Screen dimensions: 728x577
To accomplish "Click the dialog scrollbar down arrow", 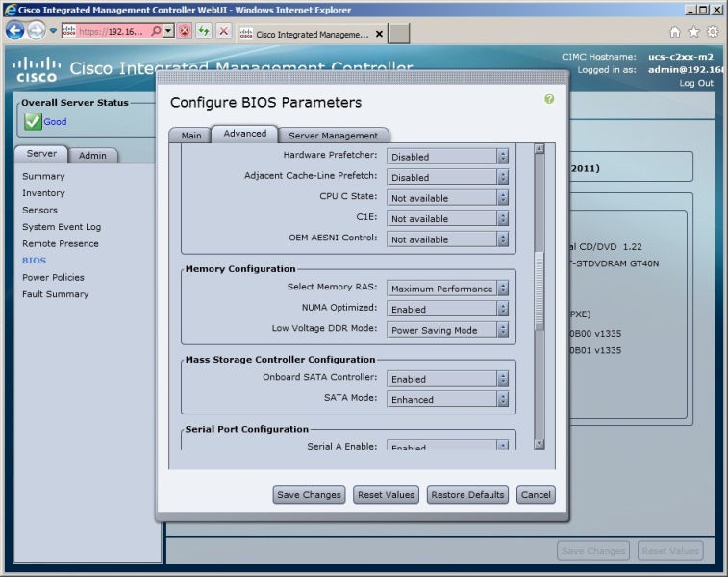I will [x=540, y=444].
